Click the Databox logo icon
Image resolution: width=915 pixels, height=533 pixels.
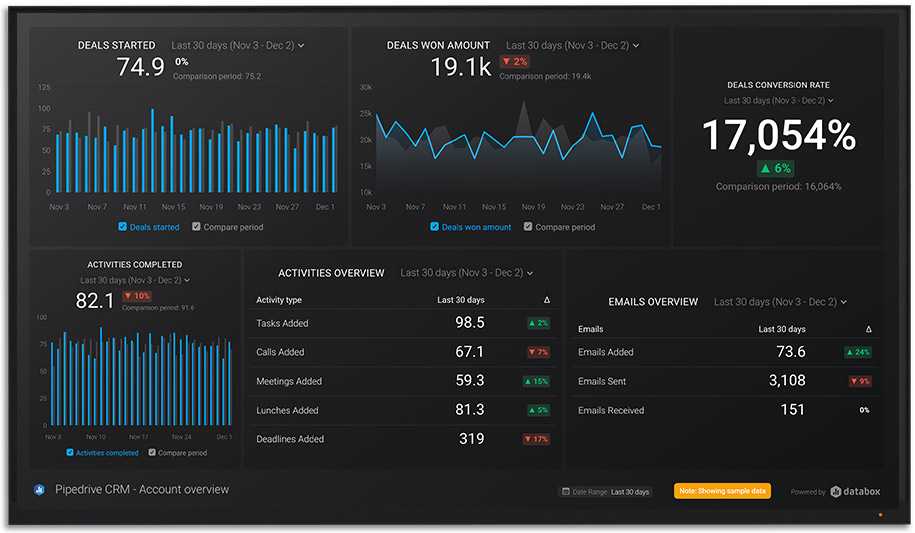pyautogui.click(x=836, y=492)
